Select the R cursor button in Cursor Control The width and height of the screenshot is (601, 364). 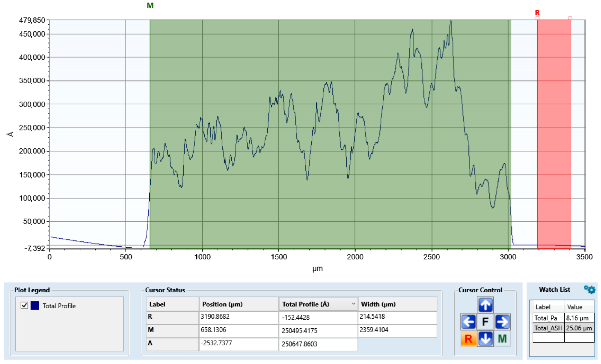point(468,339)
